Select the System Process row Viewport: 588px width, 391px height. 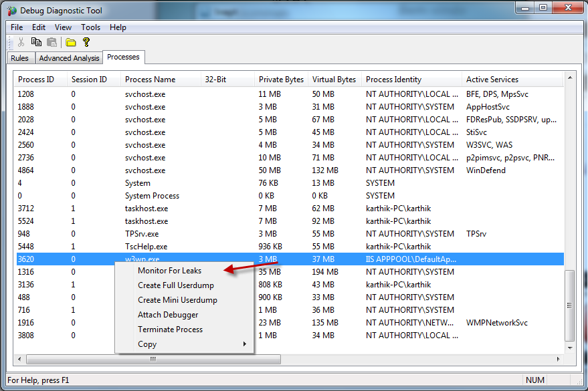(x=290, y=196)
